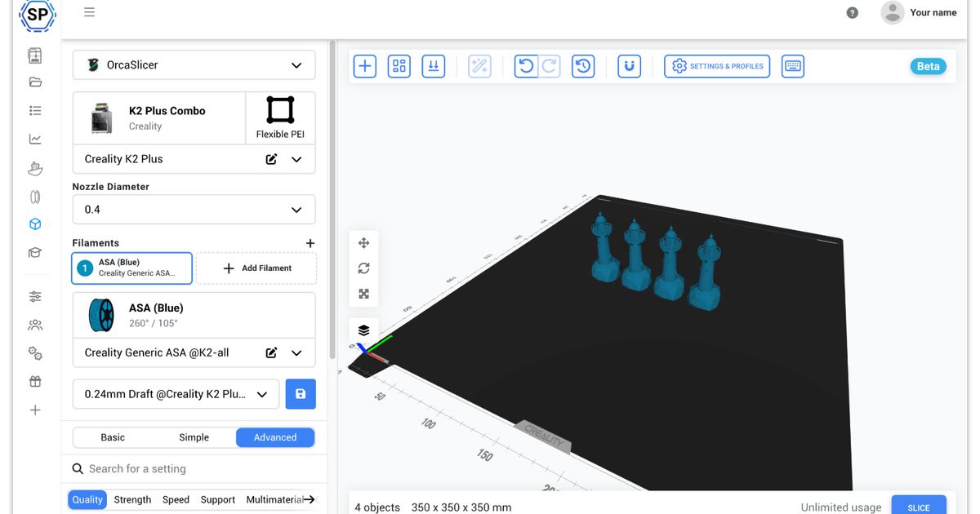The width and height of the screenshot is (980, 514).
Task: Open the Nozzle Diameter 0.4 dropdown
Action: (194, 209)
